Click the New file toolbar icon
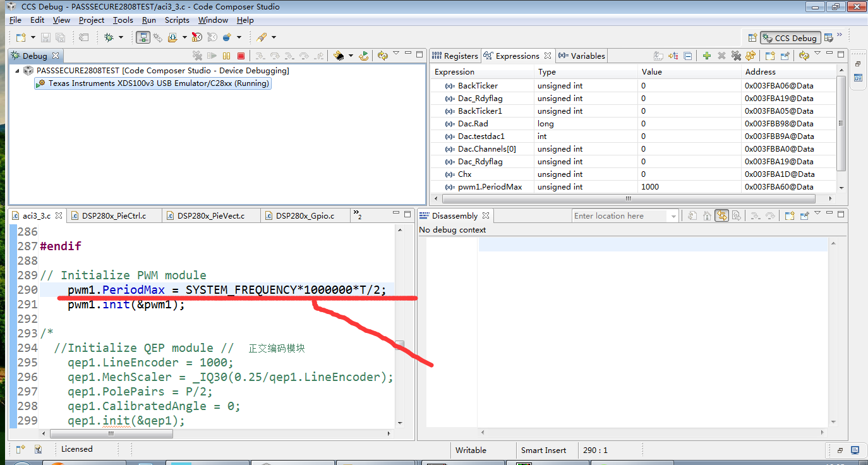This screenshot has height=465, width=868. (20, 37)
